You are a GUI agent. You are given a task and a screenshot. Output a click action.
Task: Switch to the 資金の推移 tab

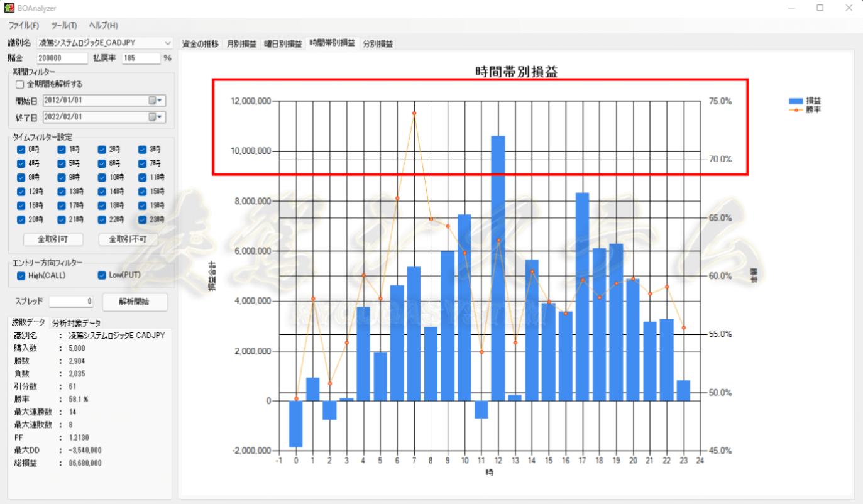(201, 44)
